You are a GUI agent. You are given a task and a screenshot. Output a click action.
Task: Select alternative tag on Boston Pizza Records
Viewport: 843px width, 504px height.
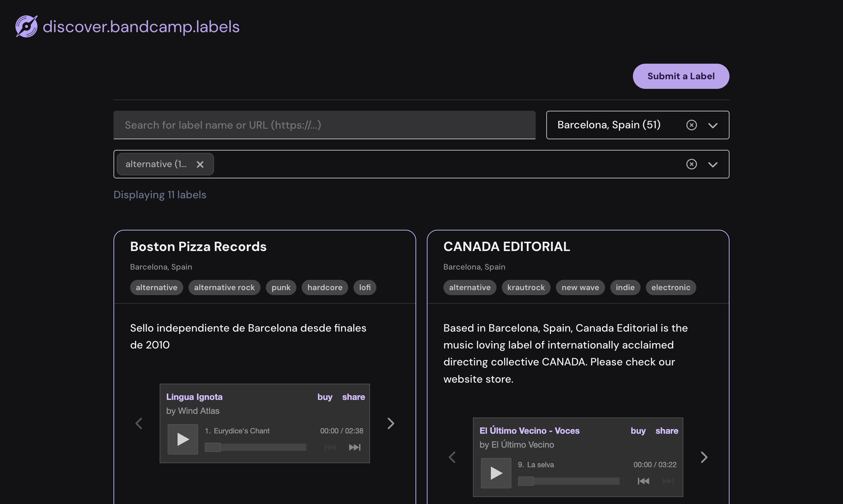coord(156,287)
